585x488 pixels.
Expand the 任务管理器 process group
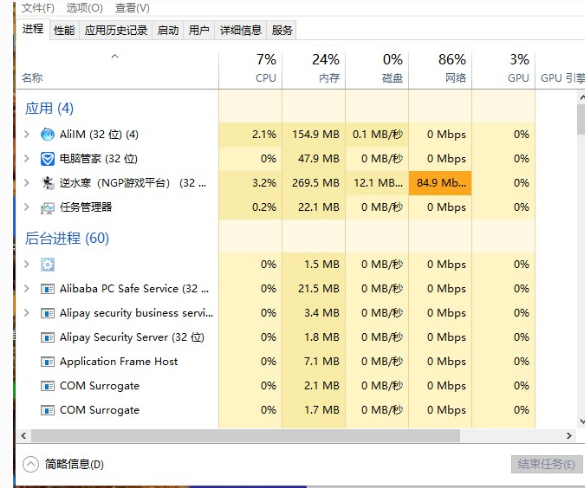26,207
